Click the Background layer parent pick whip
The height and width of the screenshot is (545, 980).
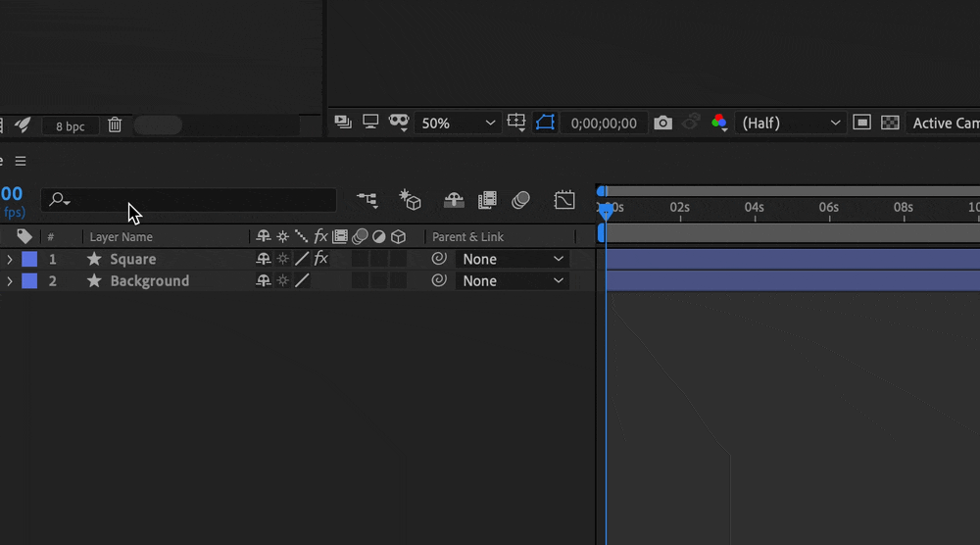point(439,280)
